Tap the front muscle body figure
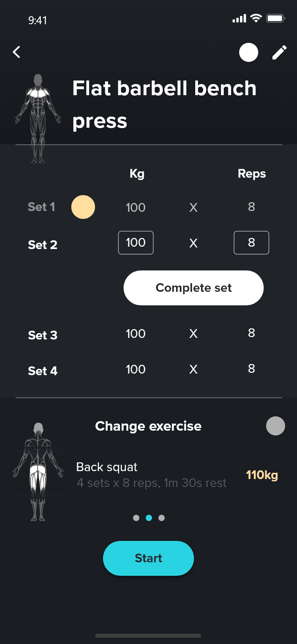Viewport: 297px width, 644px height. [38, 118]
